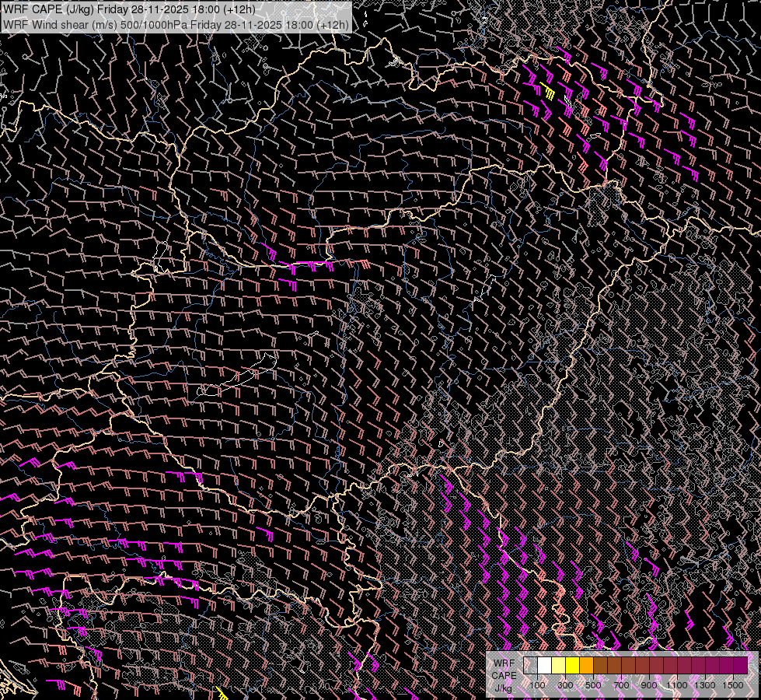761x700 pixels.
Task: Click the transparent first legend swatch
Action: point(530,666)
